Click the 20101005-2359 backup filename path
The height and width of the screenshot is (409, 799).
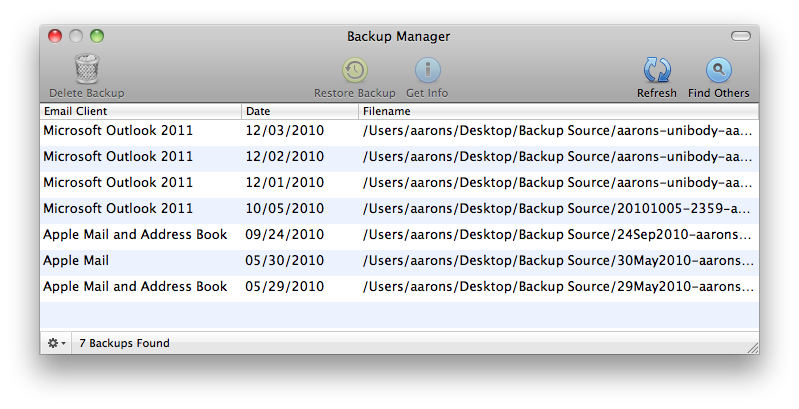pos(556,209)
